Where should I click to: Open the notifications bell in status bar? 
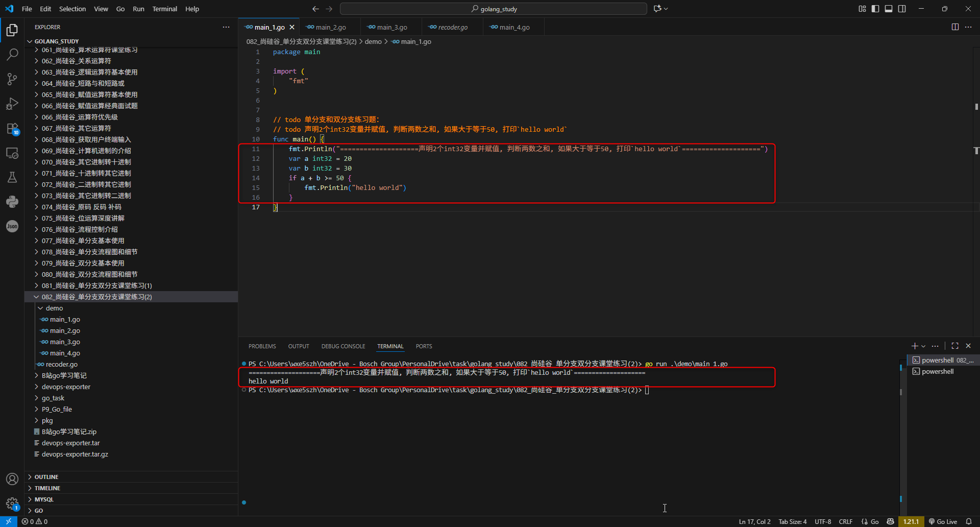(969, 521)
